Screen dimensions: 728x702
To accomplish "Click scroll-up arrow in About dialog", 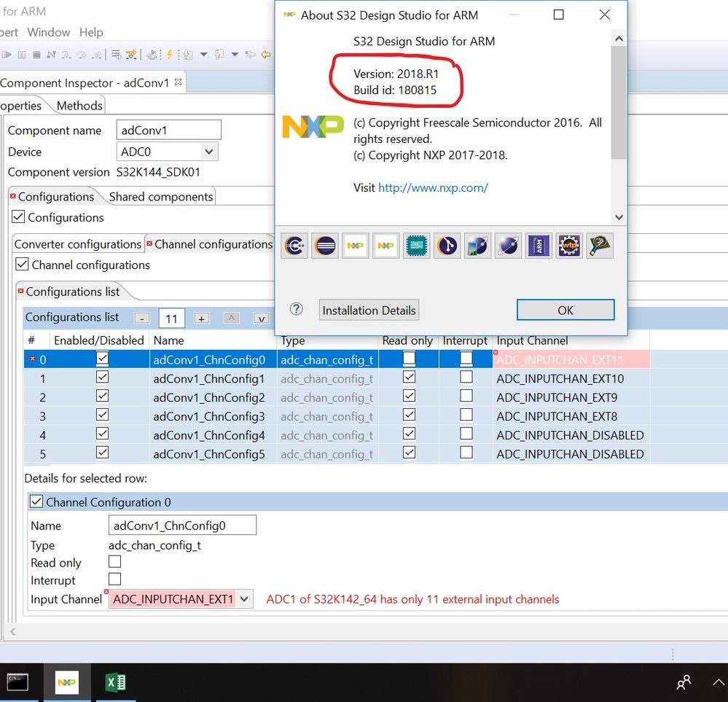I will [x=619, y=39].
